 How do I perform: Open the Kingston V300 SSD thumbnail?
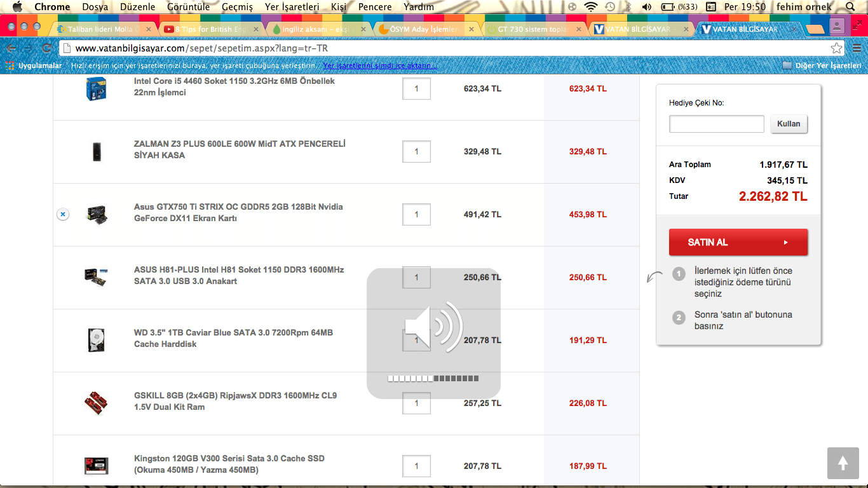[x=96, y=466]
